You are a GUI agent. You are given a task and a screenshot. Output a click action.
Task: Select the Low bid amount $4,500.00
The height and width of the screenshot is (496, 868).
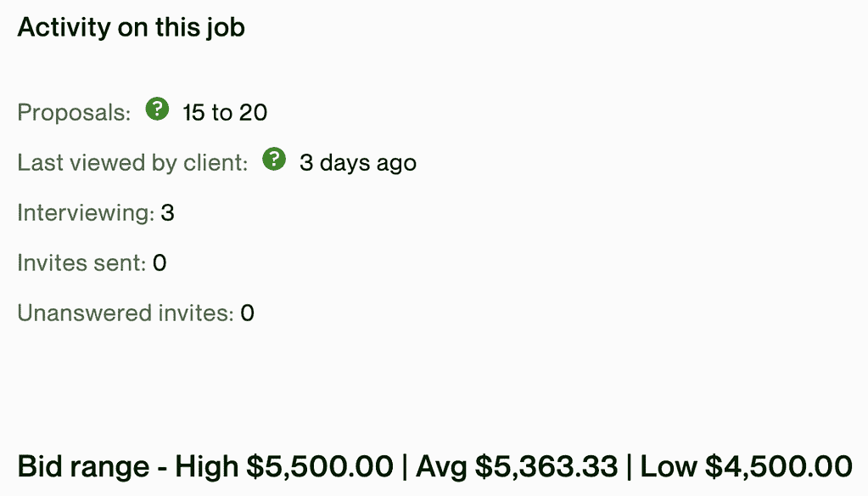tap(779, 466)
